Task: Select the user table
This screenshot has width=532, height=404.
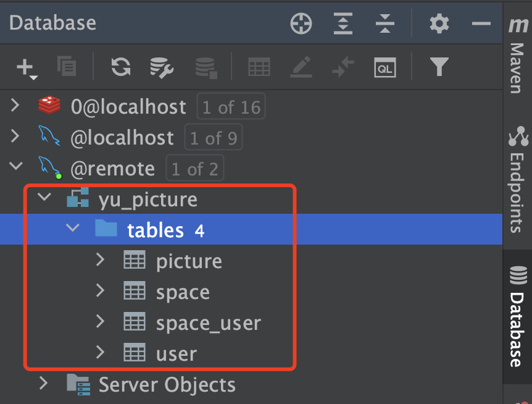Action: 177,354
